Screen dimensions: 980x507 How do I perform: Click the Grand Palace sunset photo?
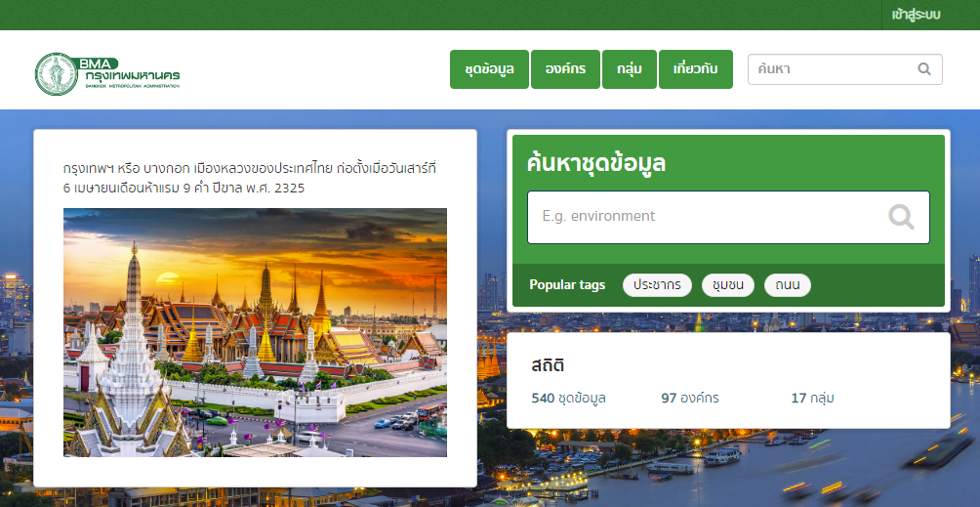click(x=255, y=332)
